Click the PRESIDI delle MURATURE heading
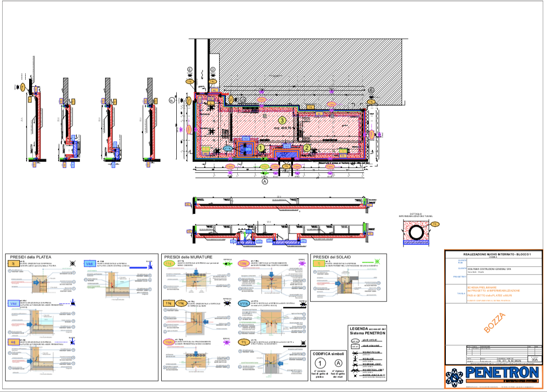The image size is (547, 392). 188,256
